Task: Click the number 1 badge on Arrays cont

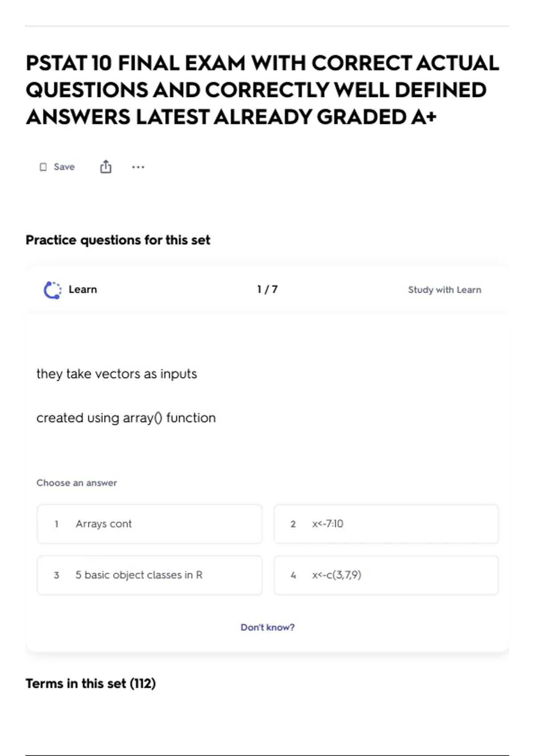Action: (57, 524)
